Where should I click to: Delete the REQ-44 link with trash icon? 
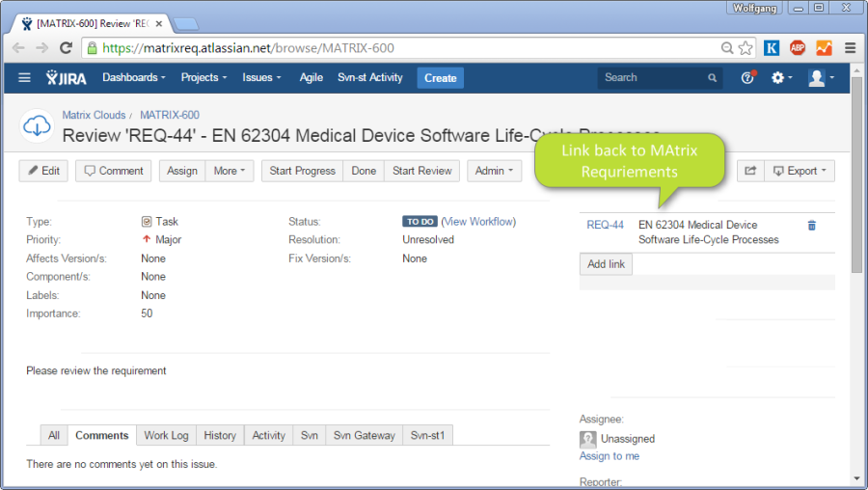click(x=811, y=226)
